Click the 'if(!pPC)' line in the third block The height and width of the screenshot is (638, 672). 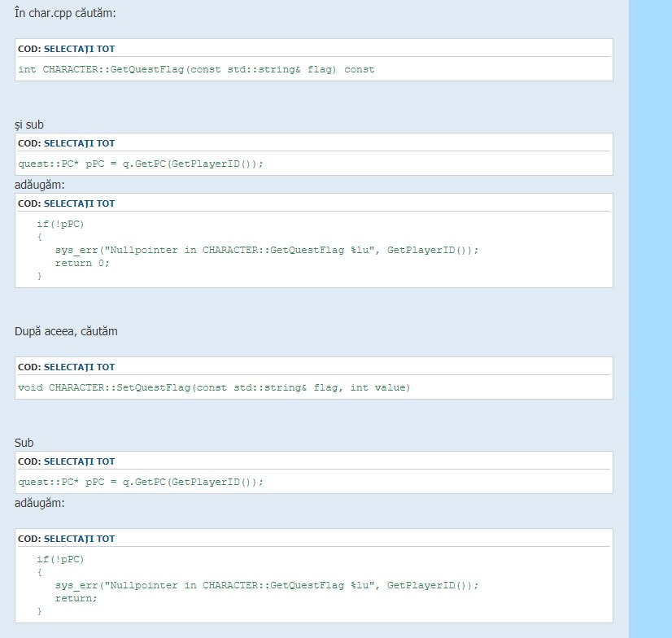[x=60, y=224]
